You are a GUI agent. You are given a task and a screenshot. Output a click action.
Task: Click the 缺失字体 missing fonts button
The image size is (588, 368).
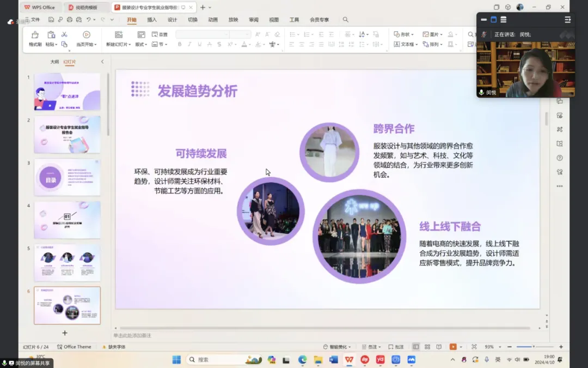tap(113, 347)
